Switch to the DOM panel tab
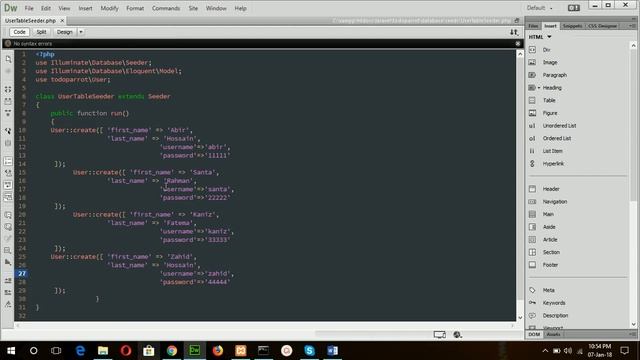The image size is (640, 360). [534, 334]
